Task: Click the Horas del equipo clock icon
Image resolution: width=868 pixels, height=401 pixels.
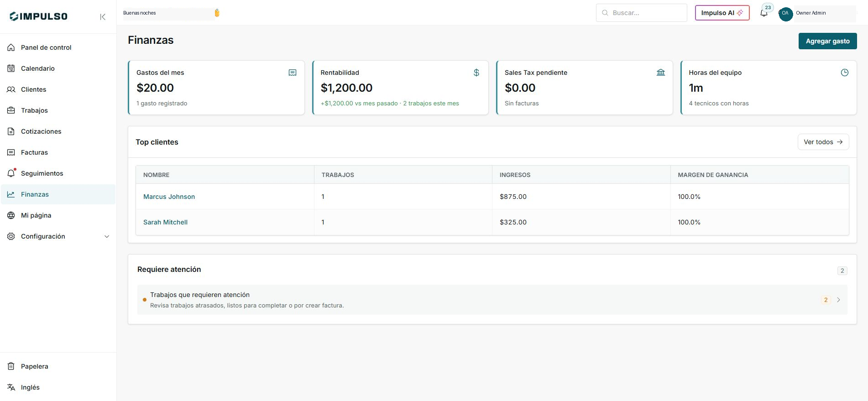Action: (x=845, y=73)
